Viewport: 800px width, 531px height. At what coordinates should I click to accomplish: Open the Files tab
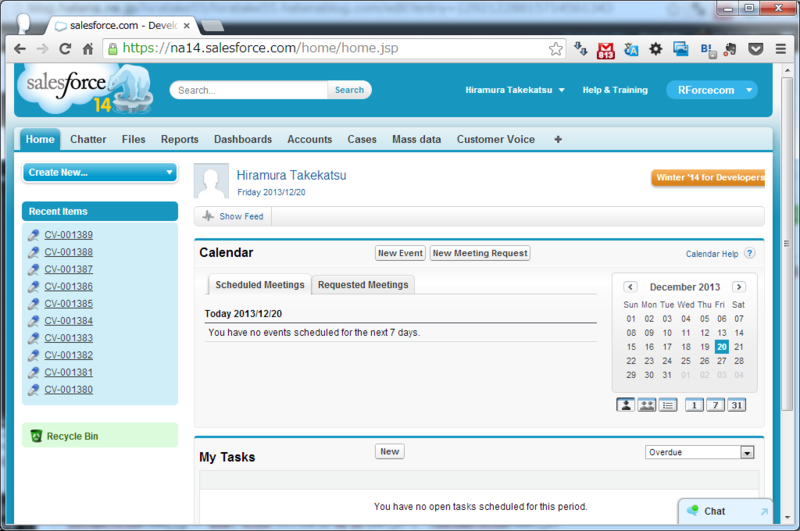click(x=134, y=139)
